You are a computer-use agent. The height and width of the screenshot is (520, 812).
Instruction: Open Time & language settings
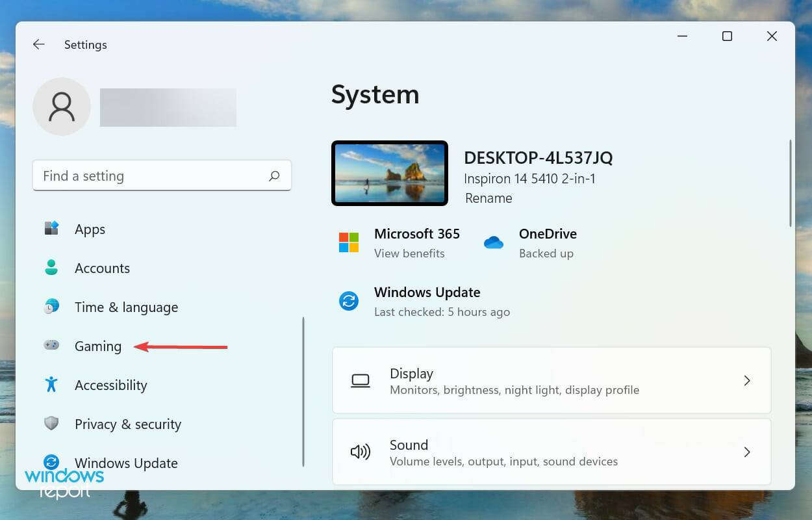click(x=126, y=307)
